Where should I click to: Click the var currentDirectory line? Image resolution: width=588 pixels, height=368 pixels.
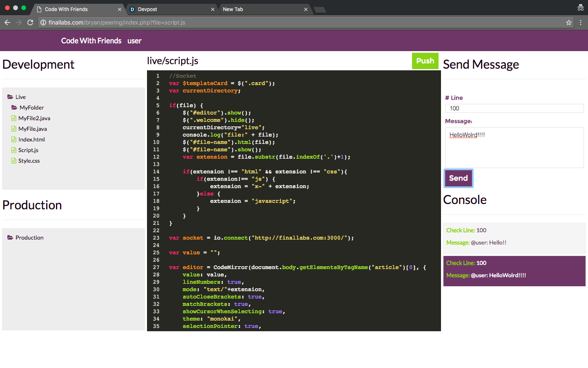(x=205, y=91)
